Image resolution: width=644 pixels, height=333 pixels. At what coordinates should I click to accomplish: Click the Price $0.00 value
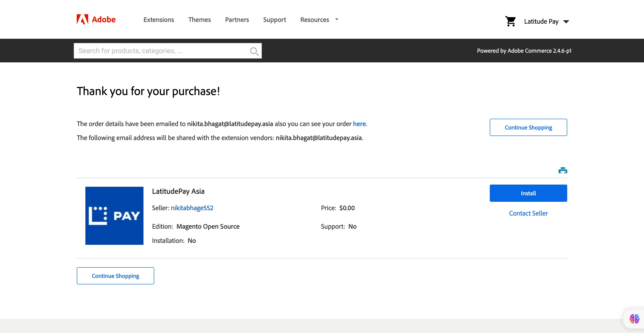tap(347, 208)
